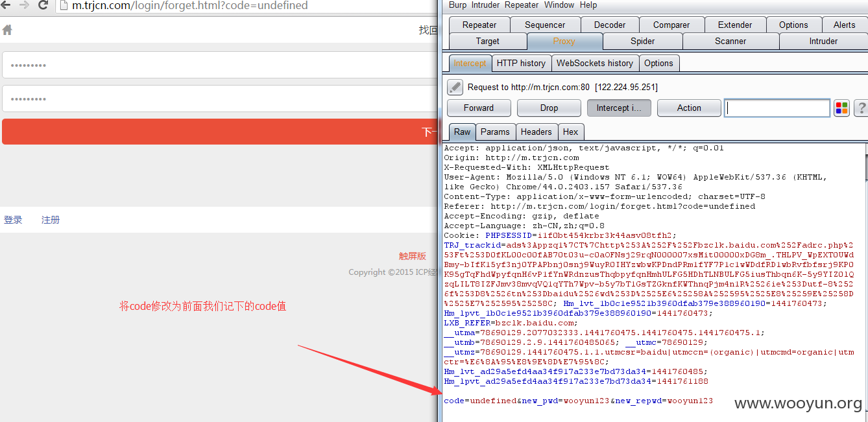Screen dimensions: 868x422
Task: Click the LXB_REFER cookie line
Action: click(510, 323)
